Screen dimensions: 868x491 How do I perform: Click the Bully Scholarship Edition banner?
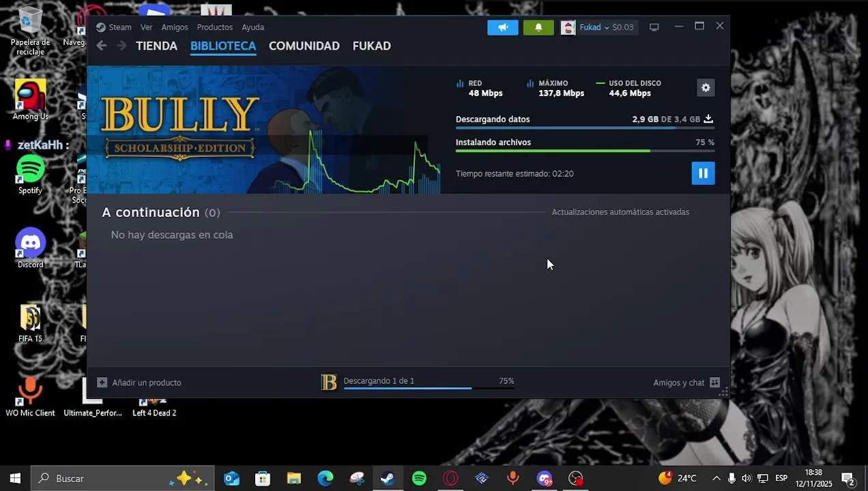tap(179, 128)
